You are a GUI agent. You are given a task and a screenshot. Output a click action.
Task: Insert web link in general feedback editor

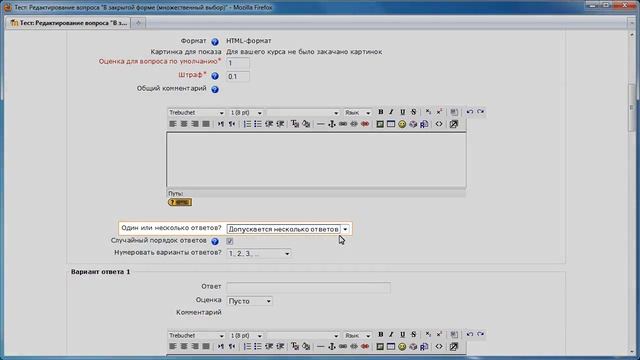pos(342,124)
